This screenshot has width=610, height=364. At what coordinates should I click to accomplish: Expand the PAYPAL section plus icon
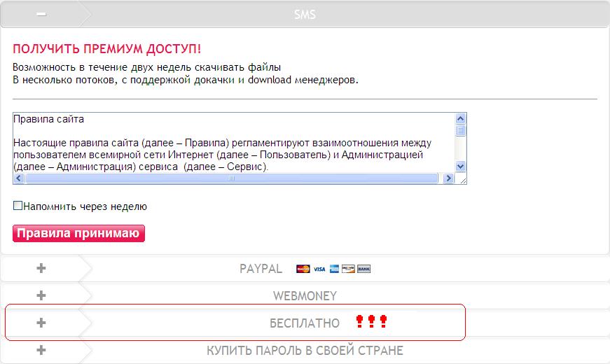coord(41,268)
